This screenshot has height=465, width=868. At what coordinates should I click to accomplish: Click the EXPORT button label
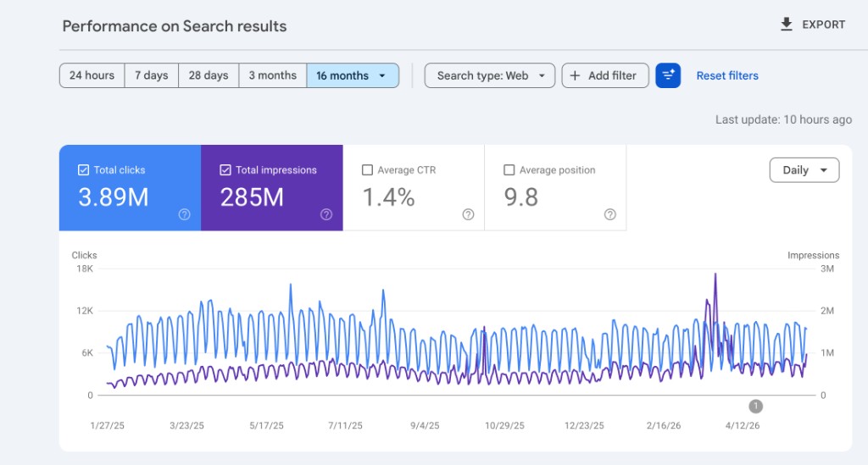[x=824, y=25]
